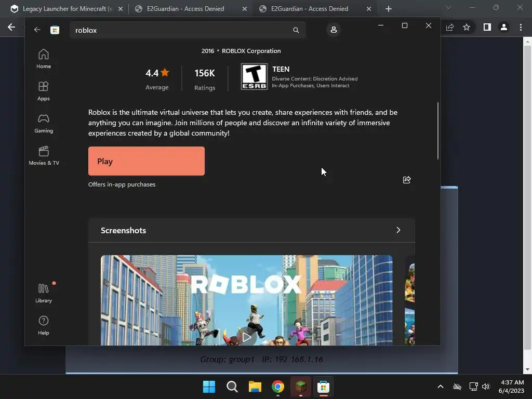Click the 4.4 average rating
The image size is (532, 399).
(x=157, y=79)
